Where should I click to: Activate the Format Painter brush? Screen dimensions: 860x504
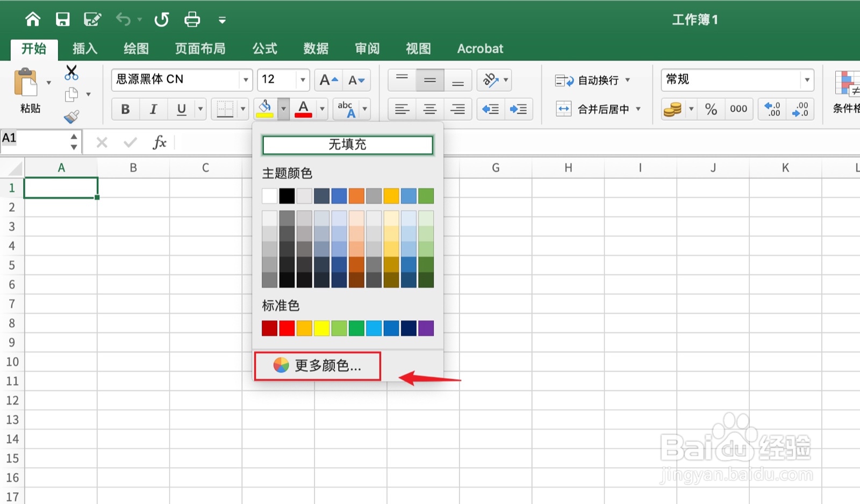click(x=71, y=117)
